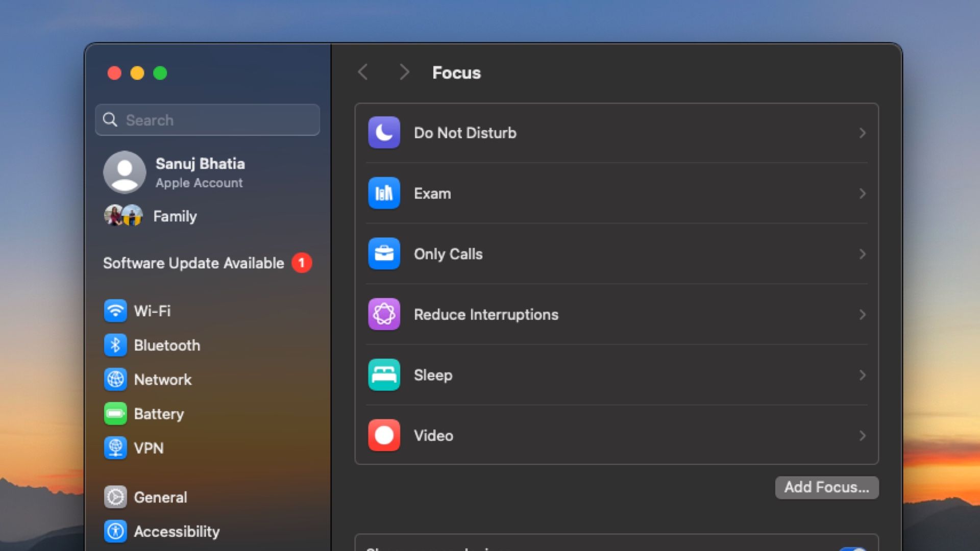
Task: Open the Reduce Interruptions focus settings
Action: [616, 314]
